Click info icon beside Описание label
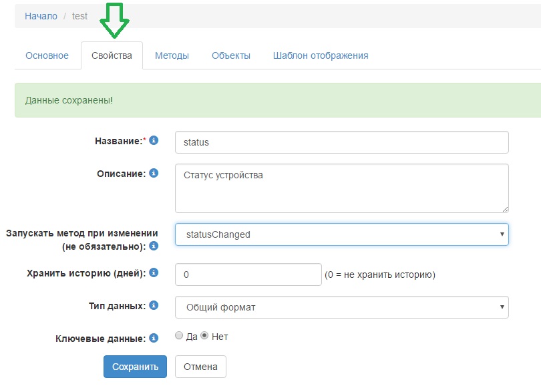Screen dimensions: 541x392 click(x=154, y=173)
